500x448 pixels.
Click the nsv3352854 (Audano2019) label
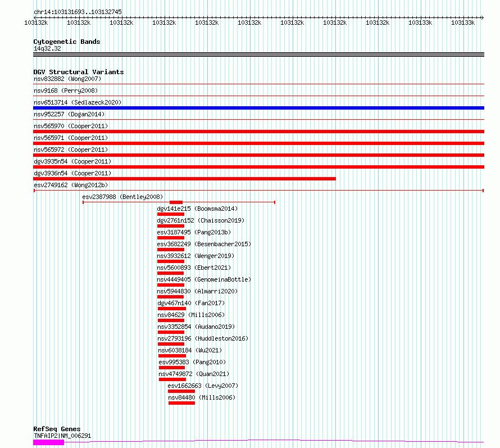coord(196,327)
